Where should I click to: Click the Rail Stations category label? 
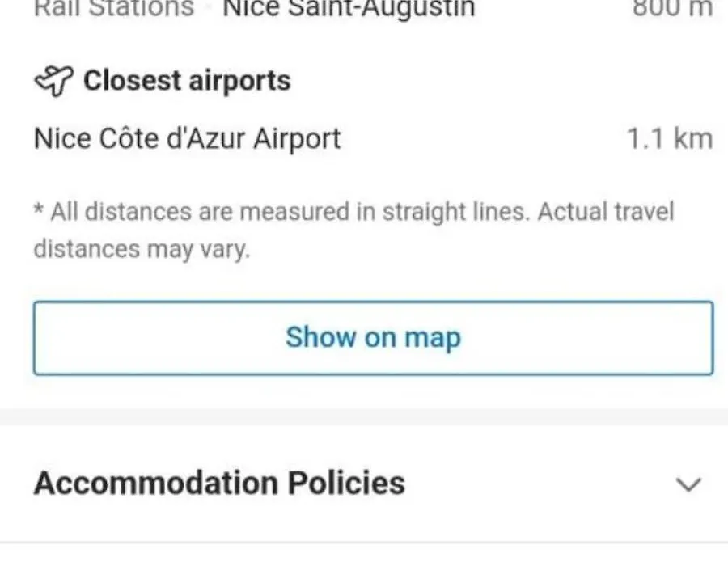point(114,8)
